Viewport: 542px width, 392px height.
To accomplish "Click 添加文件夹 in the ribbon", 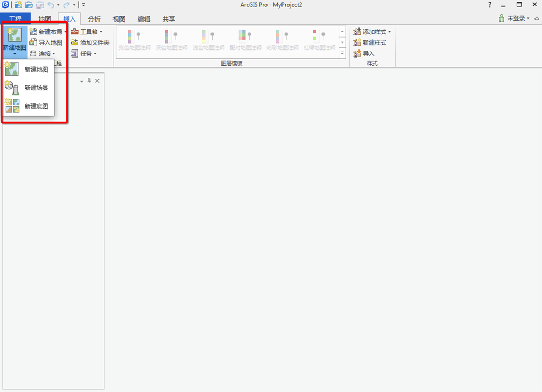I will (90, 42).
